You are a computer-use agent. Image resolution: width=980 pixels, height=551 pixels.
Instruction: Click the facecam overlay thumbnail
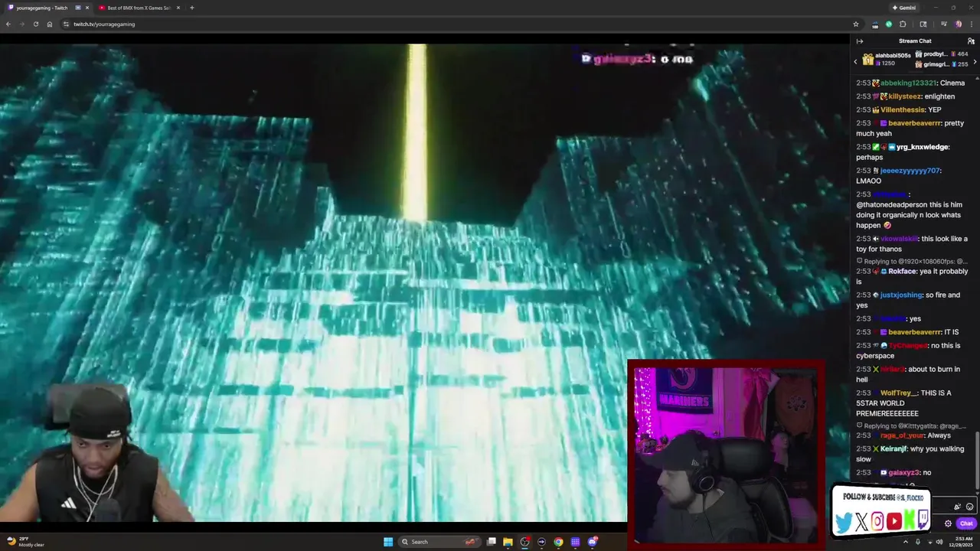(x=726, y=455)
